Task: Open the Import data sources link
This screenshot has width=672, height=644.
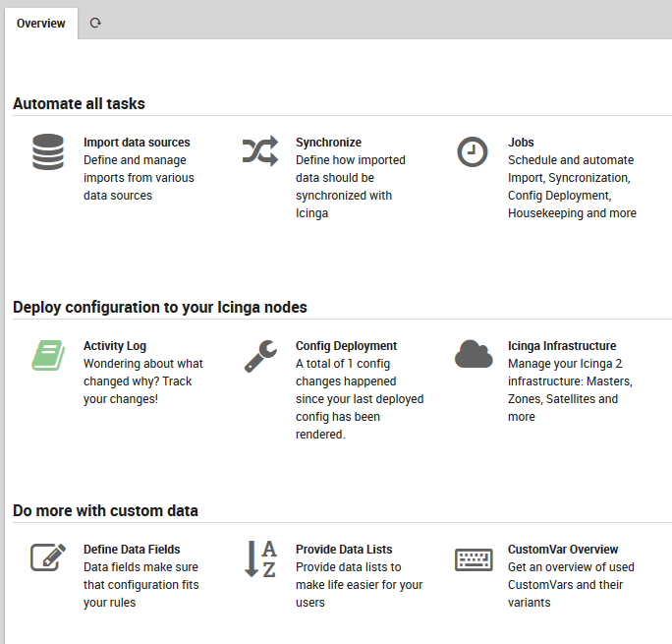Action: (137, 143)
